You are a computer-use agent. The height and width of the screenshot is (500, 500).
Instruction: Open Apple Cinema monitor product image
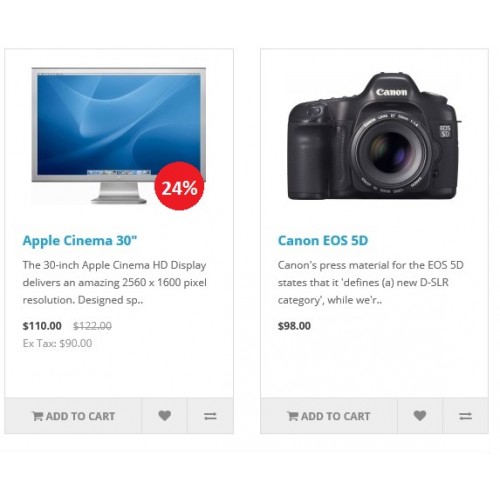pos(119,136)
